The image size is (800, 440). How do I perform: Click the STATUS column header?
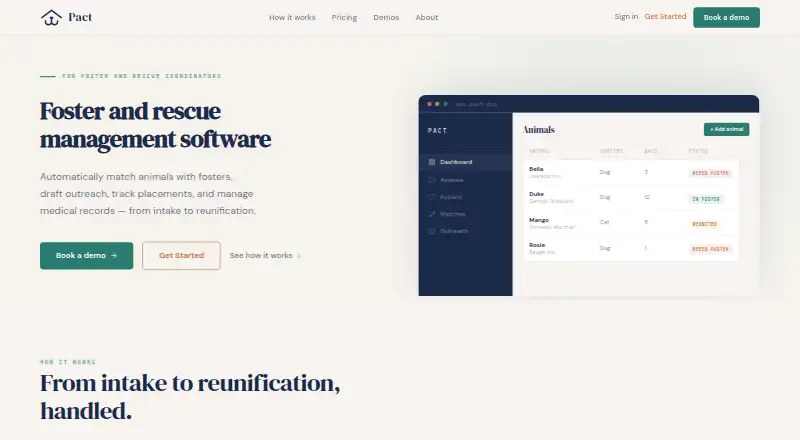pos(698,151)
